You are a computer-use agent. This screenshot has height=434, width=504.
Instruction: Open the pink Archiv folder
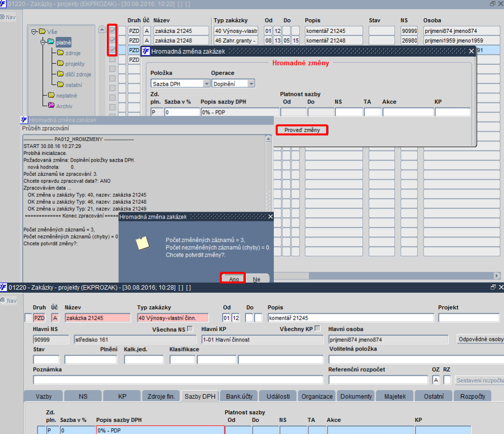[x=64, y=106]
